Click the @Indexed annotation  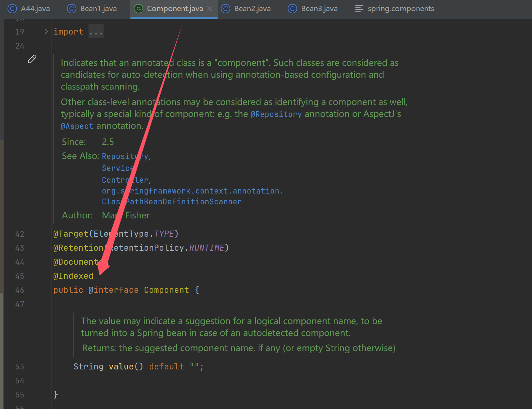tap(73, 276)
